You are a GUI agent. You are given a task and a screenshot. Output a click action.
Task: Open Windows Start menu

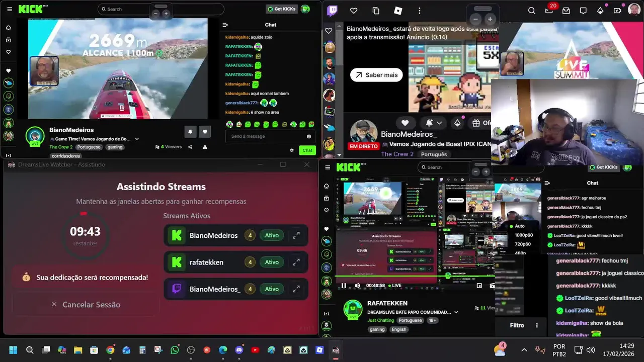click(13, 350)
